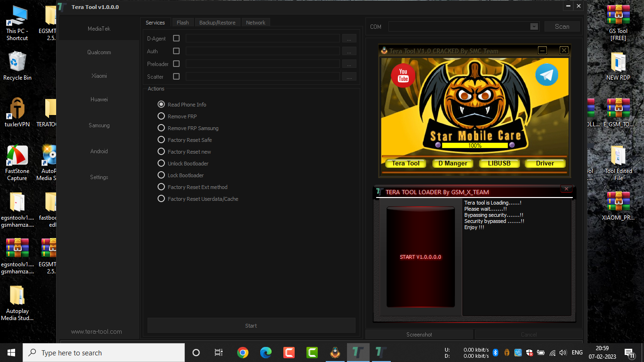Open Wi-Fi network tray icon
Viewport: 644px width, 362px height.
pos(552,353)
